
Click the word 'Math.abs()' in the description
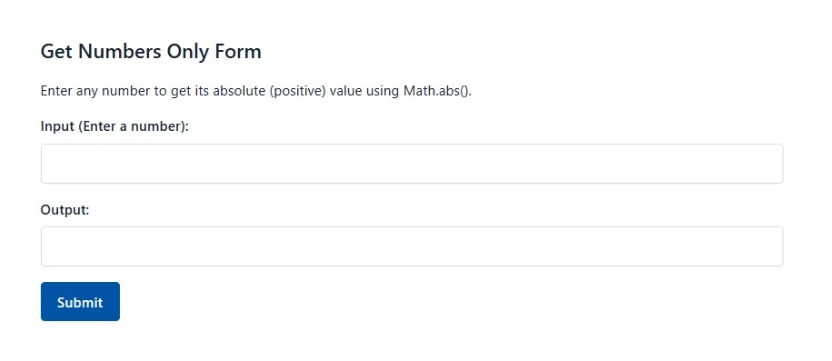[437, 91]
